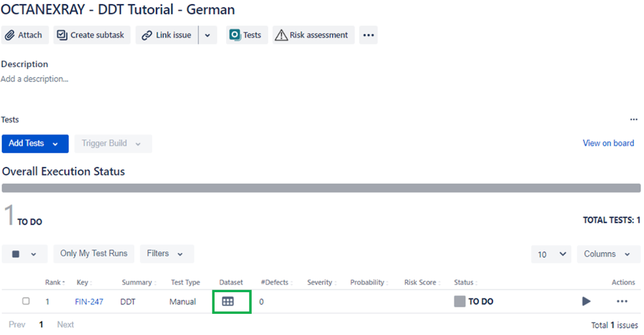Viewport: 644px width, 335px height.
Task: Sort by Probability column header
Action: point(369,283)
